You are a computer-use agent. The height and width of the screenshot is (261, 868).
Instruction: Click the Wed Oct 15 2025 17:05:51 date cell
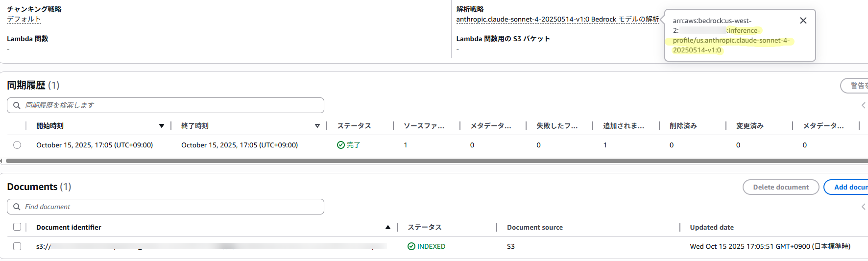coord(770,246)
